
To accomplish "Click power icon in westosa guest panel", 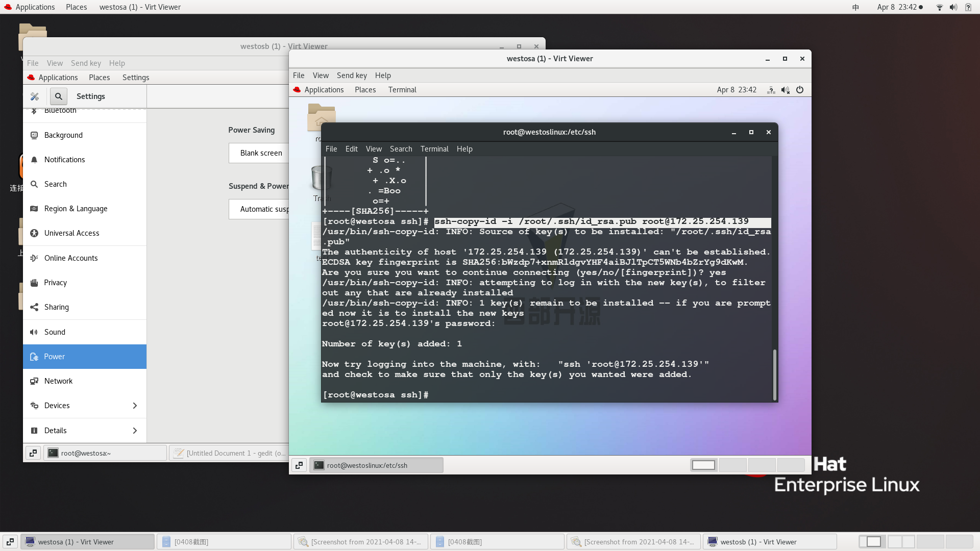I will coord(800,90).
